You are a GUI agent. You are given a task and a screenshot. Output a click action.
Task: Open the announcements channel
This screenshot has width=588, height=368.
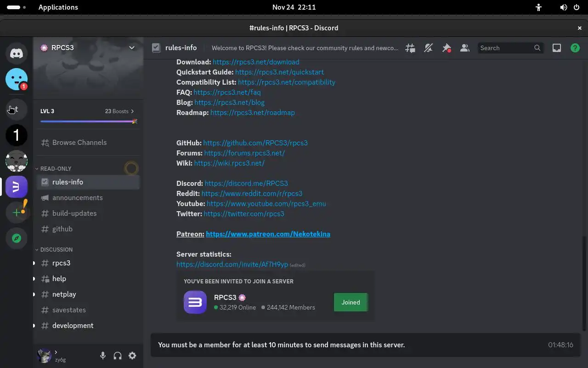tap(88, 198)
